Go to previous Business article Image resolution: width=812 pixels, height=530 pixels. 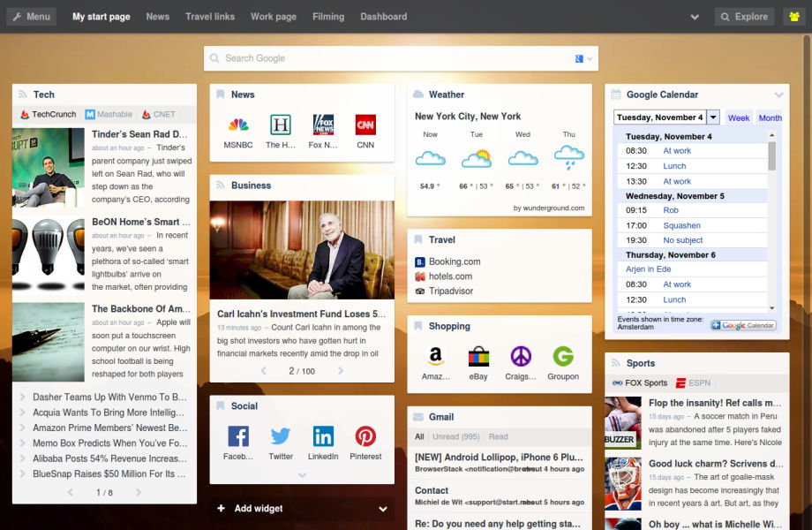click(x=264, y=371)
